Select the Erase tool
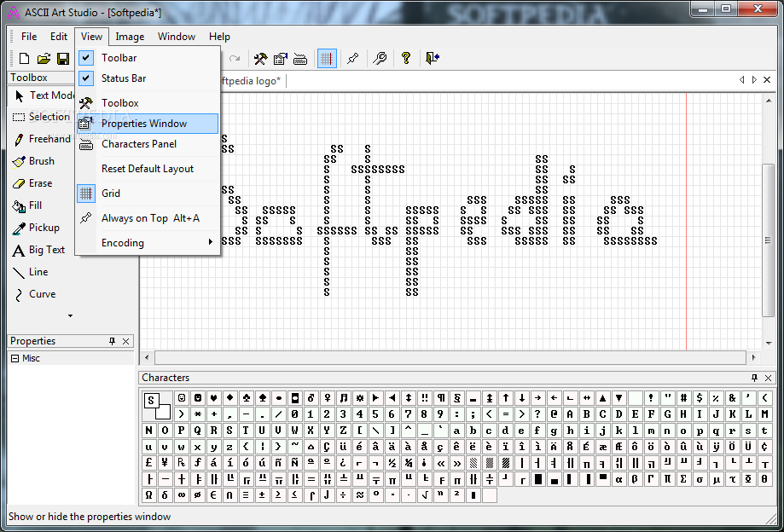Screen dimensions: 784x532 point(32,183)
